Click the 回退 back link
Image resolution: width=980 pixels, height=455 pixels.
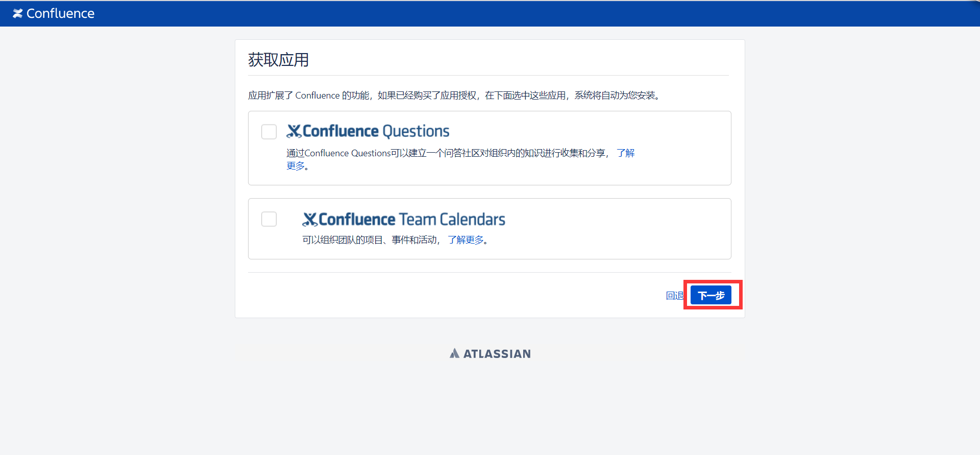pyautogui.click(x=675, y=296)
